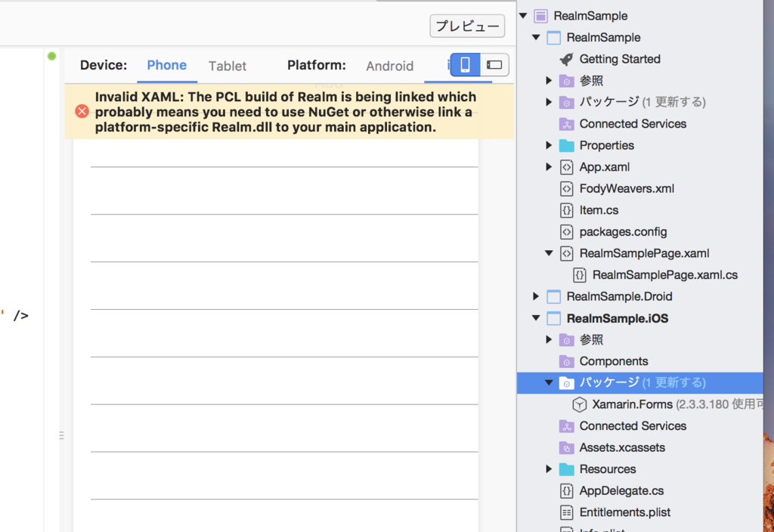Expand パッケージ folder under RealmSample project

pos(549,102)
